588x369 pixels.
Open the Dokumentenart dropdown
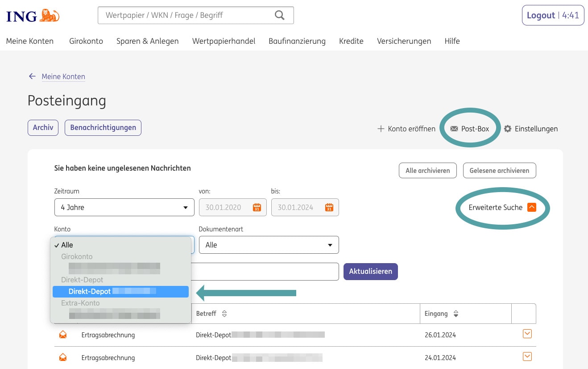coord(269,245)
